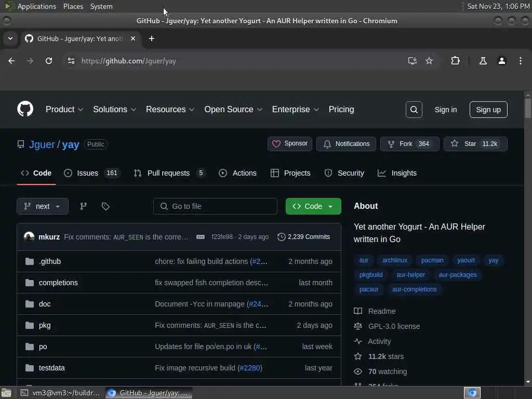
Task: Open the Places system menu
Action: pos(73,6)
